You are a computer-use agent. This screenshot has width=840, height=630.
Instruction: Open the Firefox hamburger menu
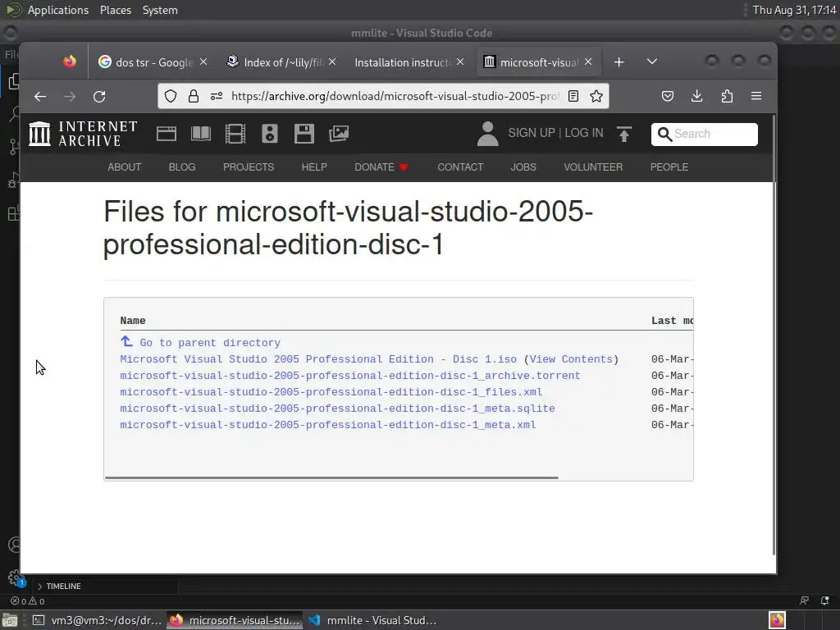point(756,96)
